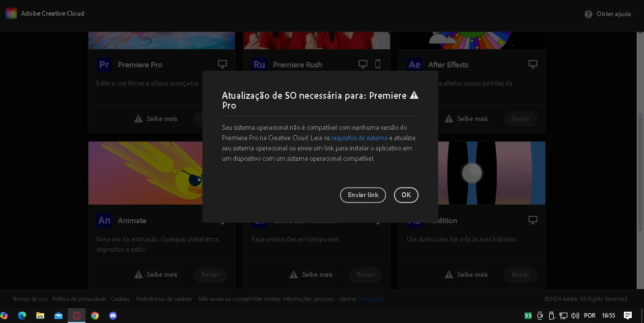The width and height of the screenshot is (644, 323).
Task: Click the 16:55 taskbar clock
Action: coord(609,316)
